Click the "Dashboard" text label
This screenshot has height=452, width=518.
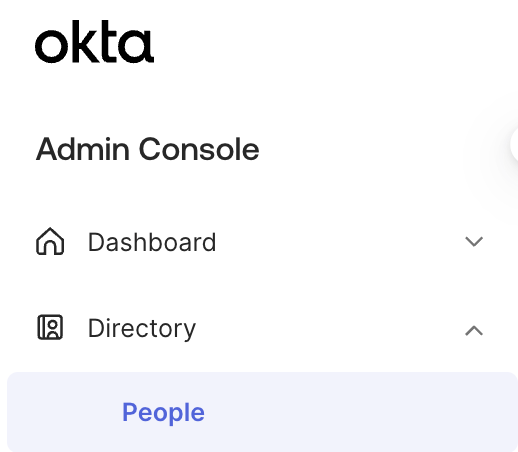tap(152, 242)
